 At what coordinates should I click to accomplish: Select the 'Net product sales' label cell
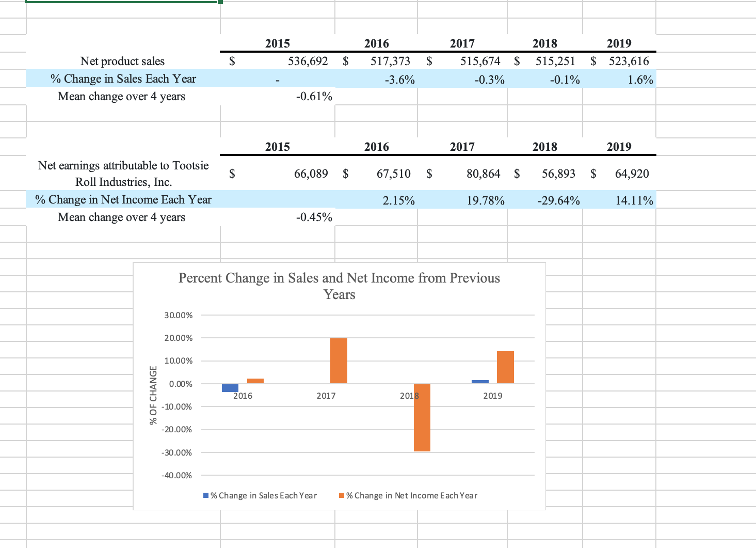pos(123,61)
